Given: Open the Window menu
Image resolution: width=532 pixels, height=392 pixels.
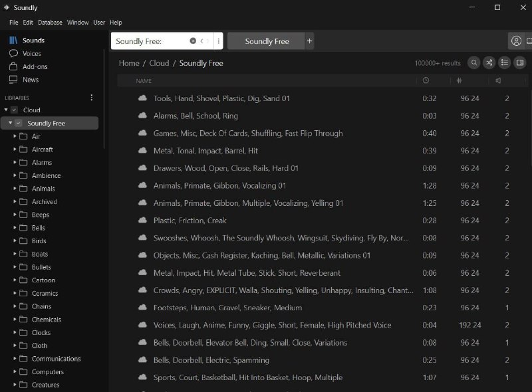Looking at the screenshot, I should click(78, 23).
